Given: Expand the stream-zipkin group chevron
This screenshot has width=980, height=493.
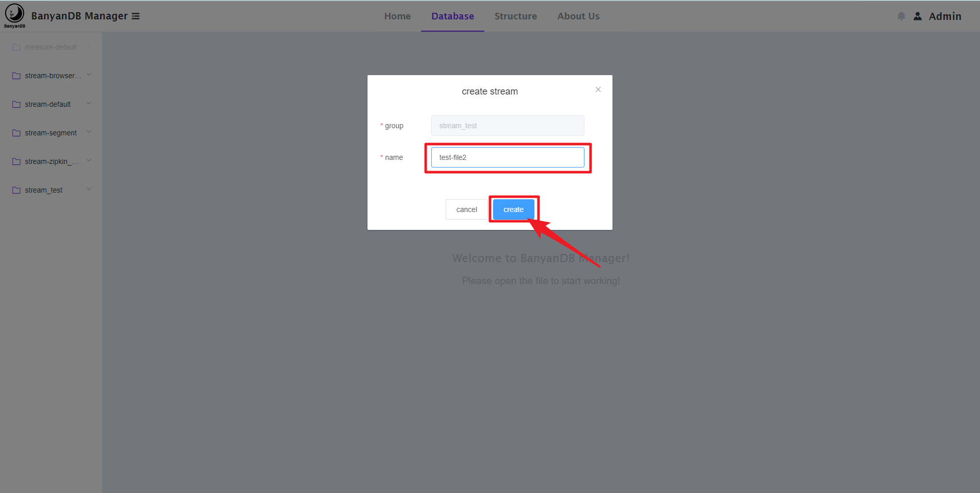Looking at the screenshot, I should click(89, 161).
